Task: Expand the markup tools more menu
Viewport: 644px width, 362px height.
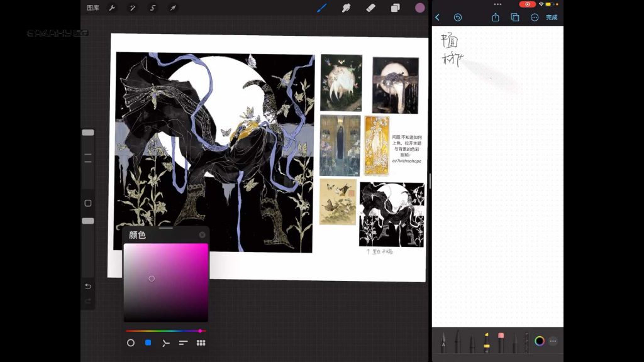Action: 553,341
